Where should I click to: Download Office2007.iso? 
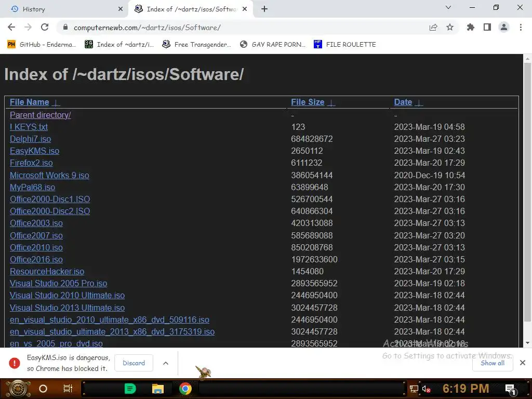click(x=36, y=235)
